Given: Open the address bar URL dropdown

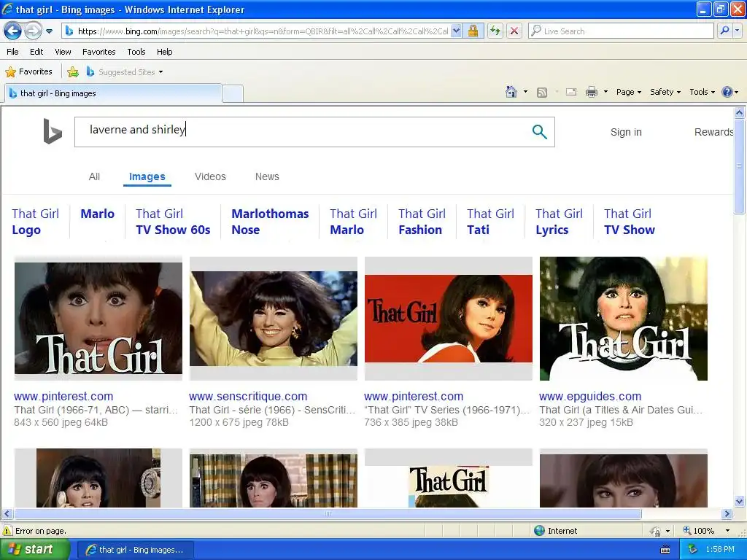Looking at the screenshot, I should click(x=456, y=31).
